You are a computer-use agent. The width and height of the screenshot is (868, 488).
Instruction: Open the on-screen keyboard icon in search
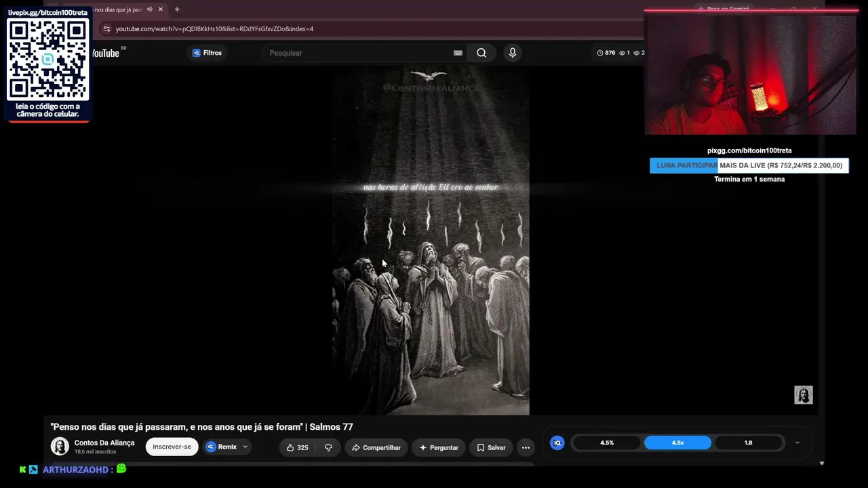[x=458, y=53]
